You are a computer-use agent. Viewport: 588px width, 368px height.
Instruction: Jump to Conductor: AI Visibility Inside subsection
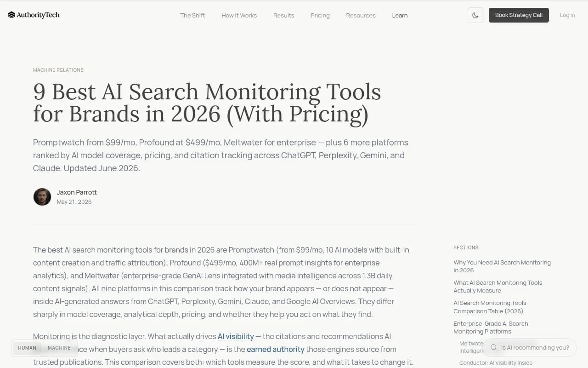tap(496, 363)
